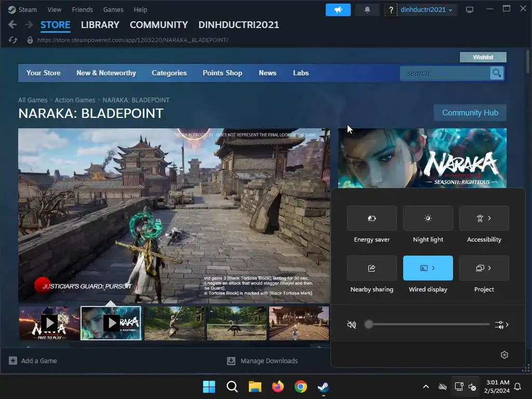Click the question mark help icon
The width and height of the screenshot is (532, 399).
tap(391, 10)
